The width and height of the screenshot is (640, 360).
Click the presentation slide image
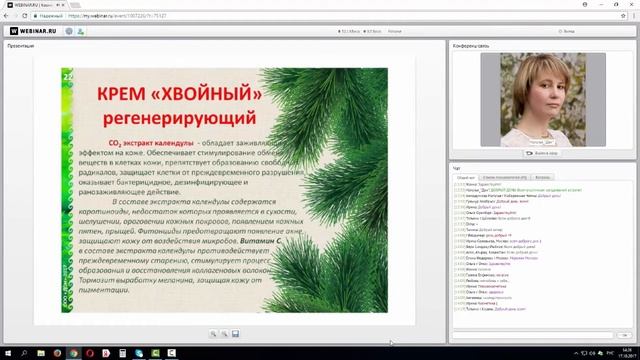tap(224, 190)
